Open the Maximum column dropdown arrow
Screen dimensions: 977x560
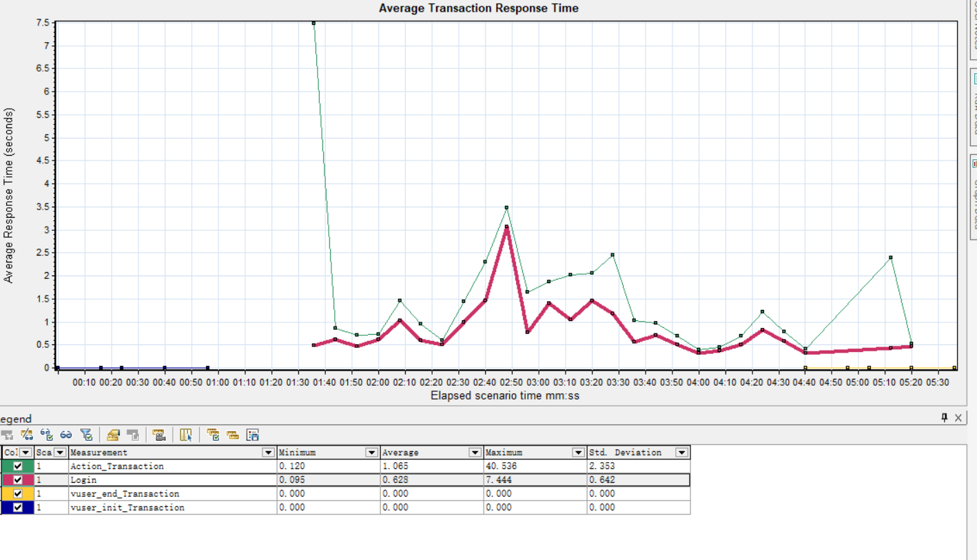pos(579,453)
